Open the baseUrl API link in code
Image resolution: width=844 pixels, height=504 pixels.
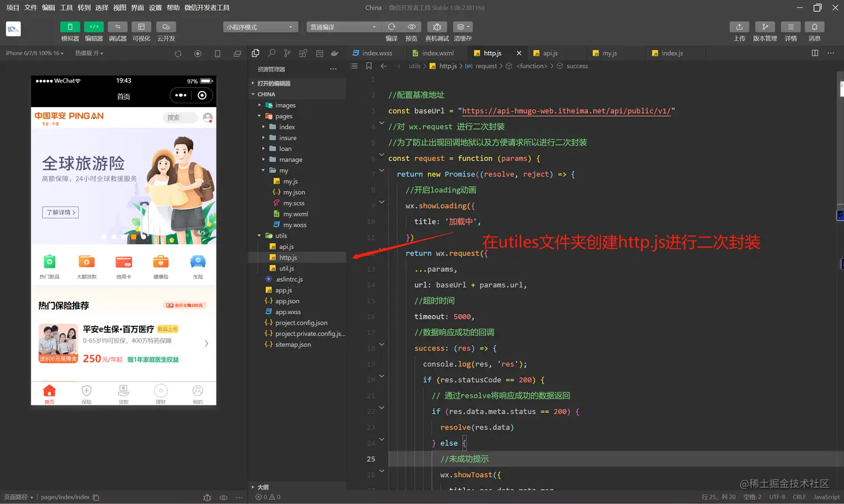click(x=566, y=111)
